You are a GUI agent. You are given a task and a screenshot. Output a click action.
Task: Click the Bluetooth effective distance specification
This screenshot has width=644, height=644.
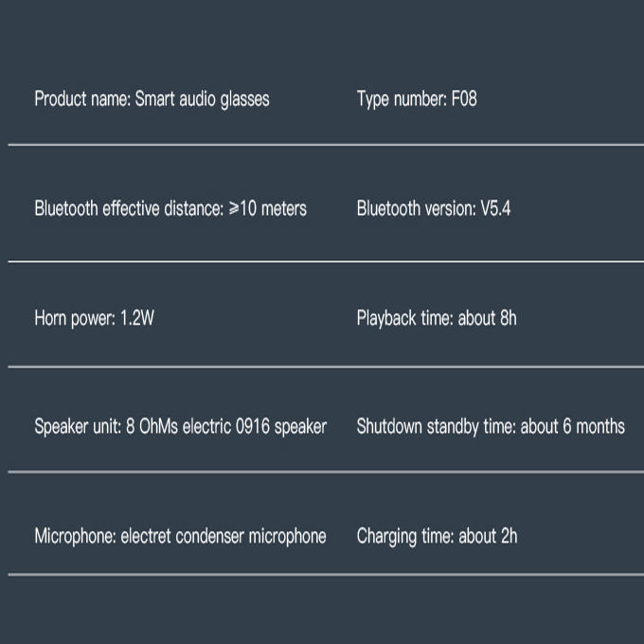click(170, 208)
